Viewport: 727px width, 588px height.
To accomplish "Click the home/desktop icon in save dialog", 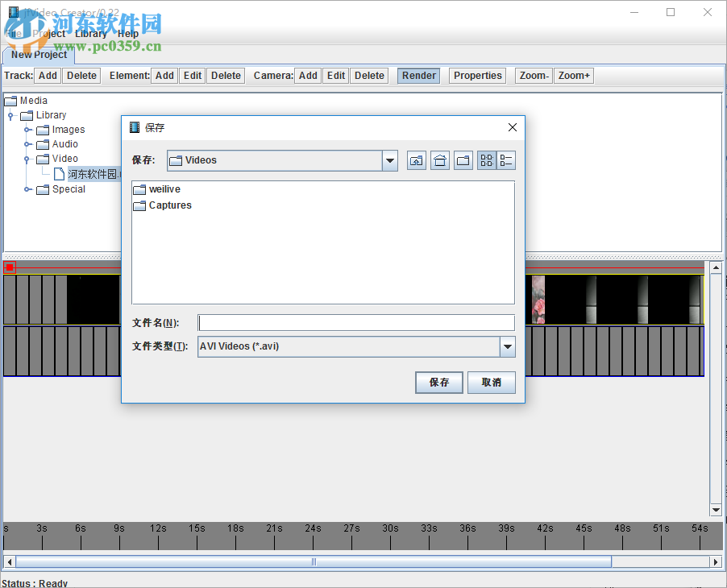I will pyautogui.click(x=439, y=160).
